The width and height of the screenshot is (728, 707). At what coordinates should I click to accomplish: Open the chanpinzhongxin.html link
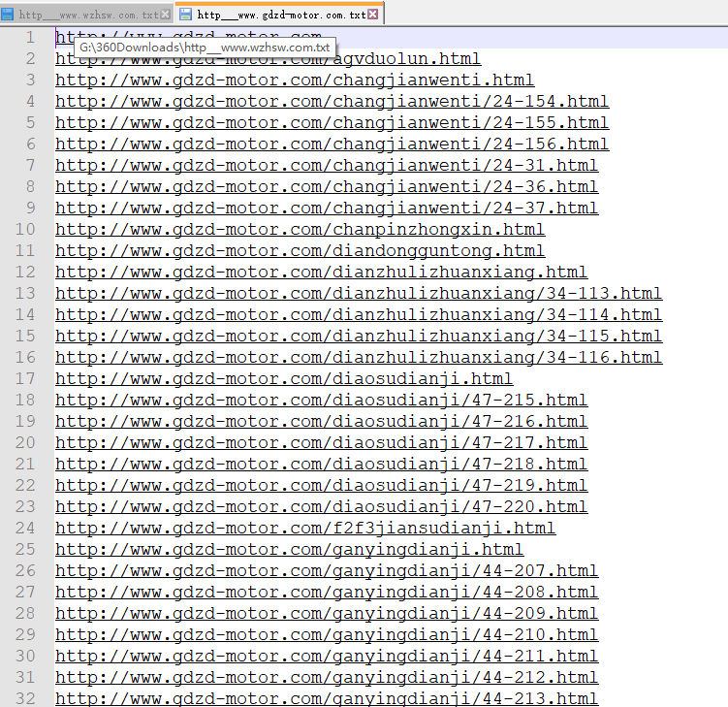point(300,230)
